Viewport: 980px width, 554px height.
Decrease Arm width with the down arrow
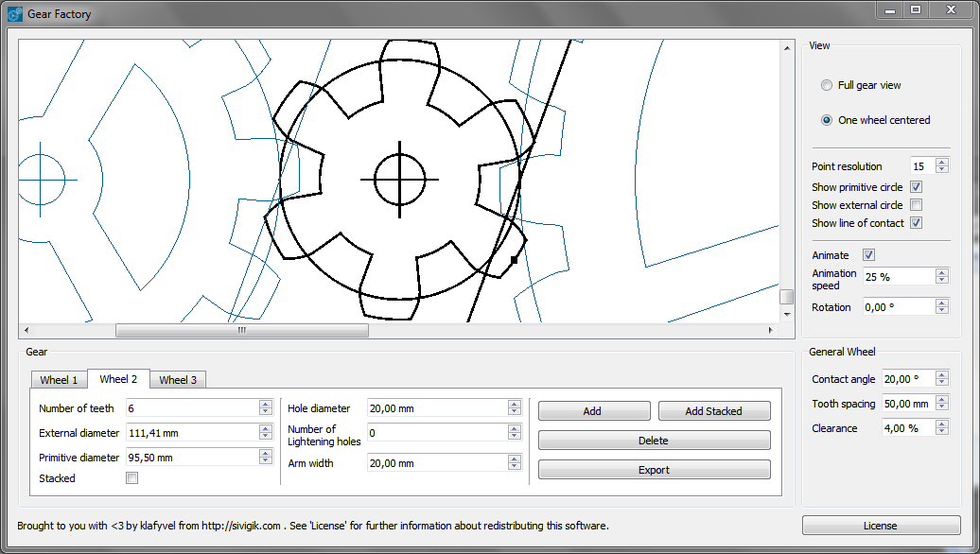(515, 466)
